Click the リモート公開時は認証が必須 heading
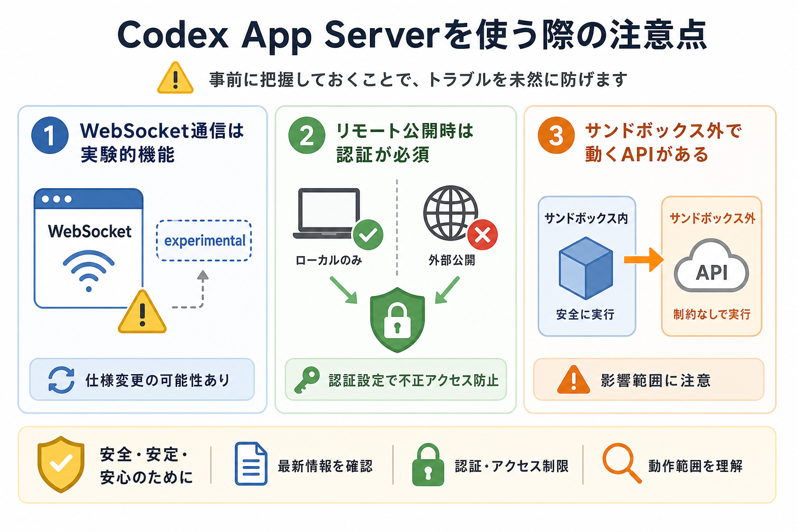 (405, 142)
